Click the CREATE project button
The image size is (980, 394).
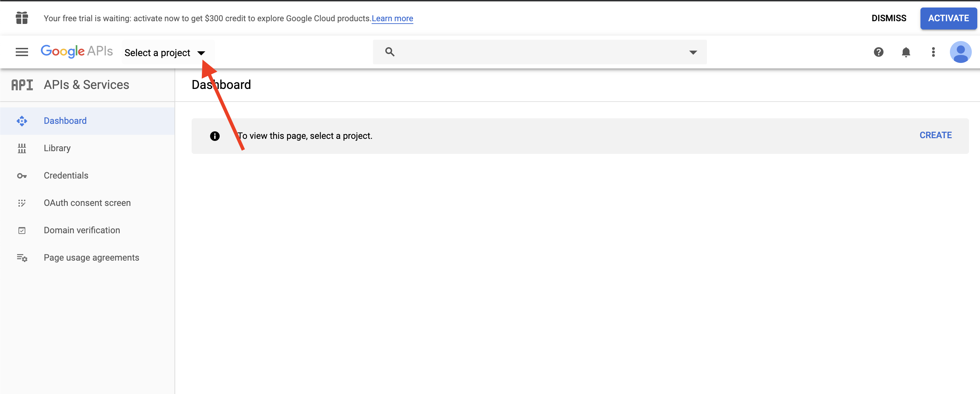tap(935, 135)
